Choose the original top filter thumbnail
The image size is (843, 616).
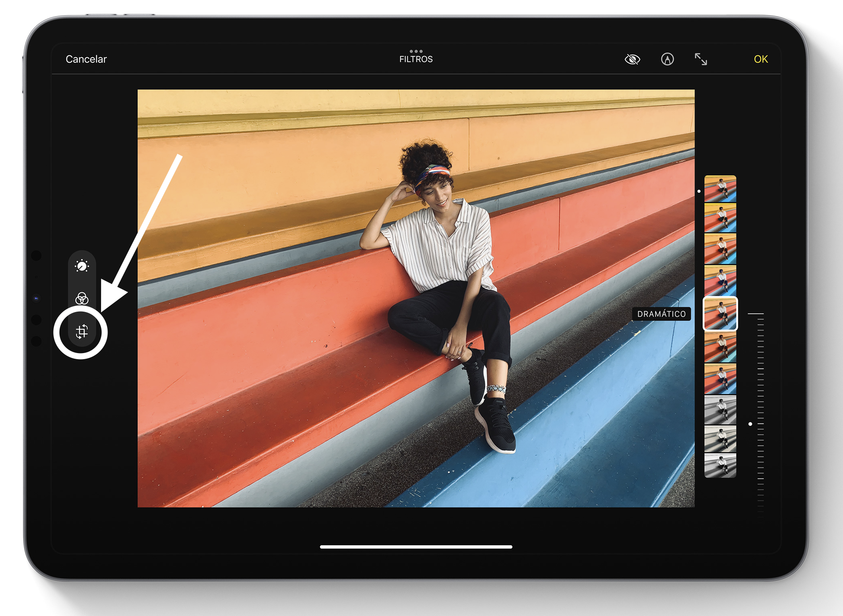click(720, 188)
